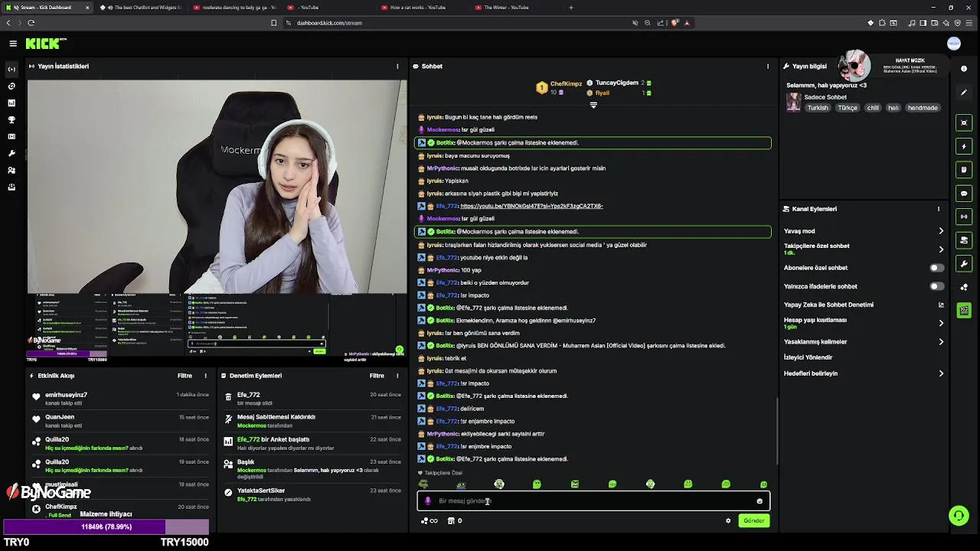The image size is (980, 551).
Task: Open Yayın İstatistikleri panel three-dot menu
Action: click(397, 67)
